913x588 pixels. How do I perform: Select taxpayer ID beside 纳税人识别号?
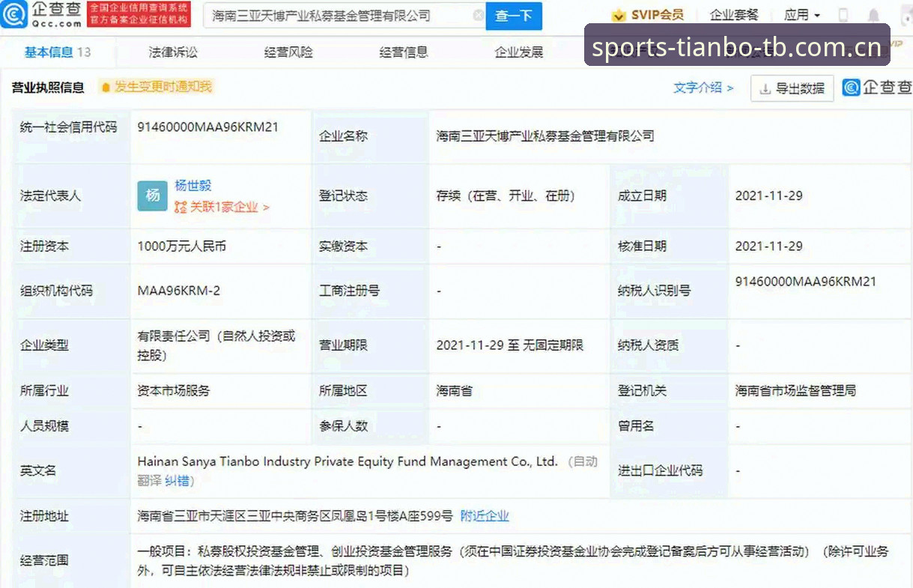pos(806,282)
